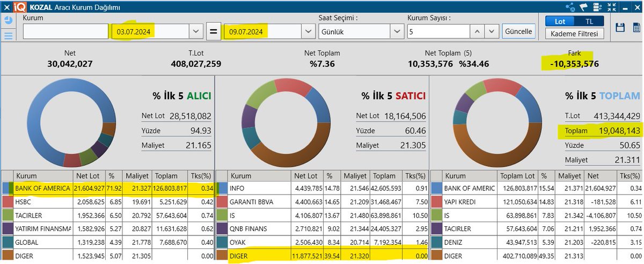Select the TL unit toggle
Image resolution: width=644 pixels, height=264 pixels.
589,21
